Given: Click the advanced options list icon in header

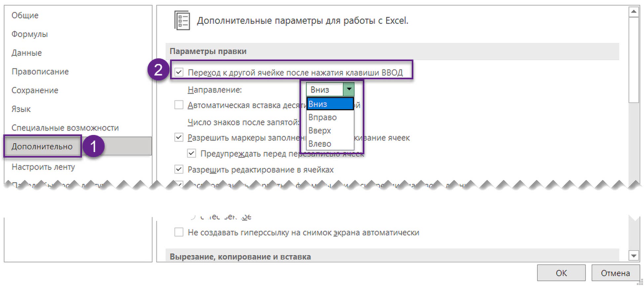Looking at the screenshot, I should [182, 20].
